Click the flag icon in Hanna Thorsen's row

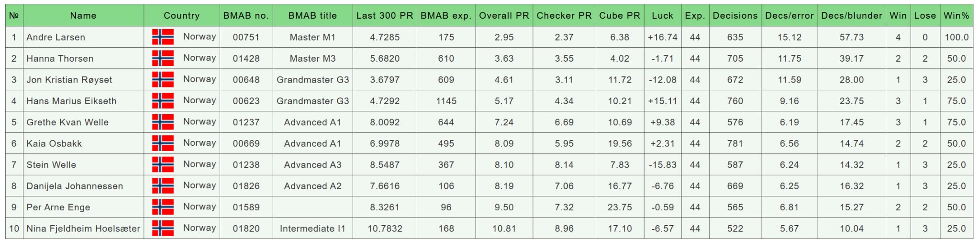point(163,58)
